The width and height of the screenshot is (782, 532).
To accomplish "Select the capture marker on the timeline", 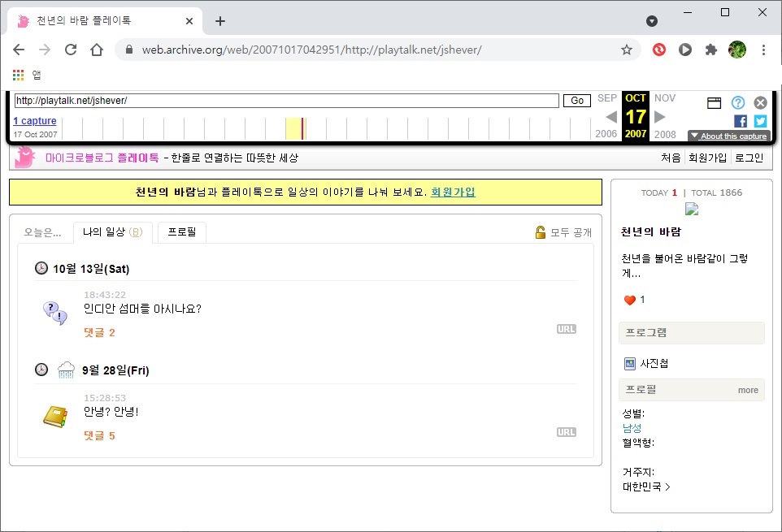I will [302, 128].
